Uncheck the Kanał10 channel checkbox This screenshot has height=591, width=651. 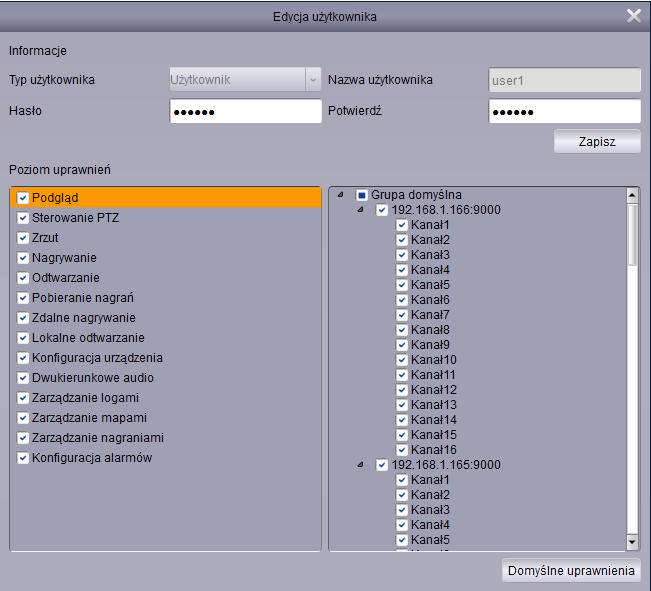[401, 360]
